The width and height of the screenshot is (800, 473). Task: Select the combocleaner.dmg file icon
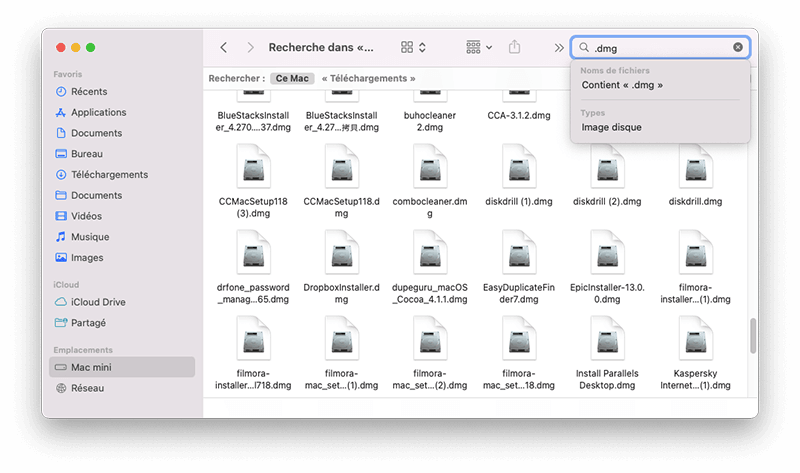pos(430,167)
